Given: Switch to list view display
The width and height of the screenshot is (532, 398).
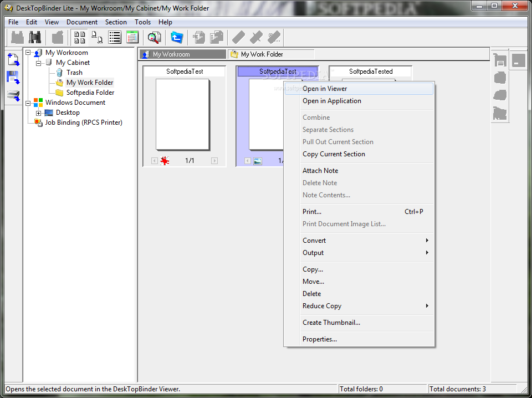Looking at the screenshot, I should [x=115, y=37].
